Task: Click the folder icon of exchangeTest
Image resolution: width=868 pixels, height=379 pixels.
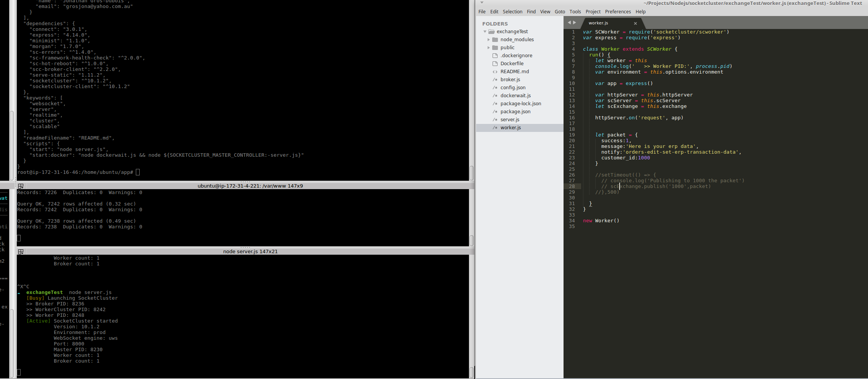Action: [x=491, y=31]
